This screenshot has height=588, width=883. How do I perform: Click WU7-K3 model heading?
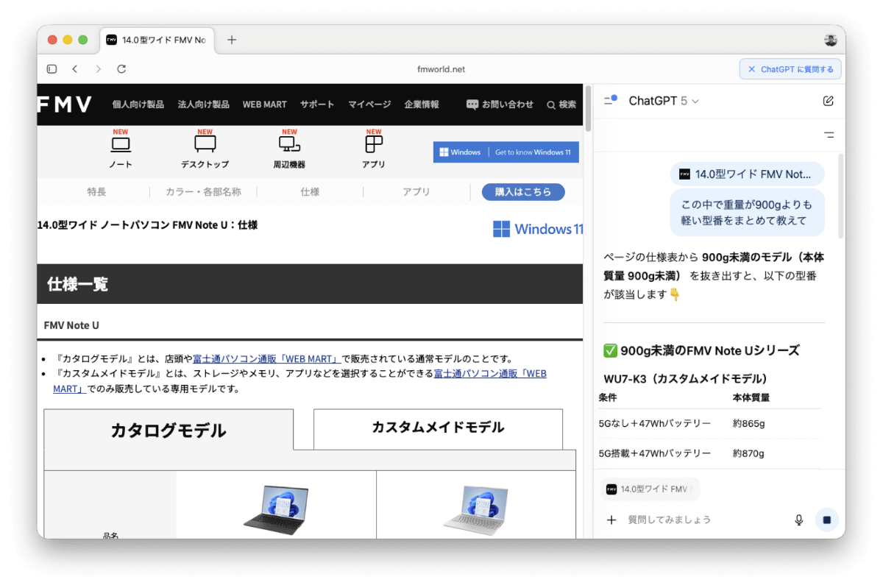pyautogui.click(x=686, y=379)
